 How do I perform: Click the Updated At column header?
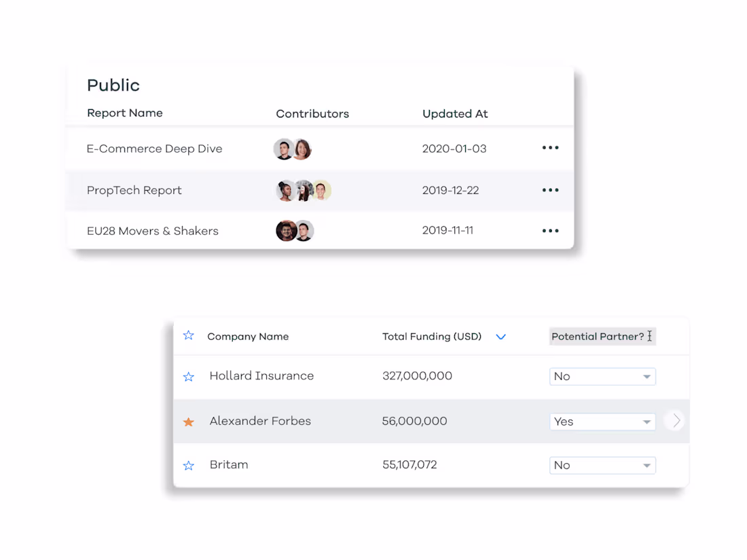pyautogui.click(x=455, y=113)
